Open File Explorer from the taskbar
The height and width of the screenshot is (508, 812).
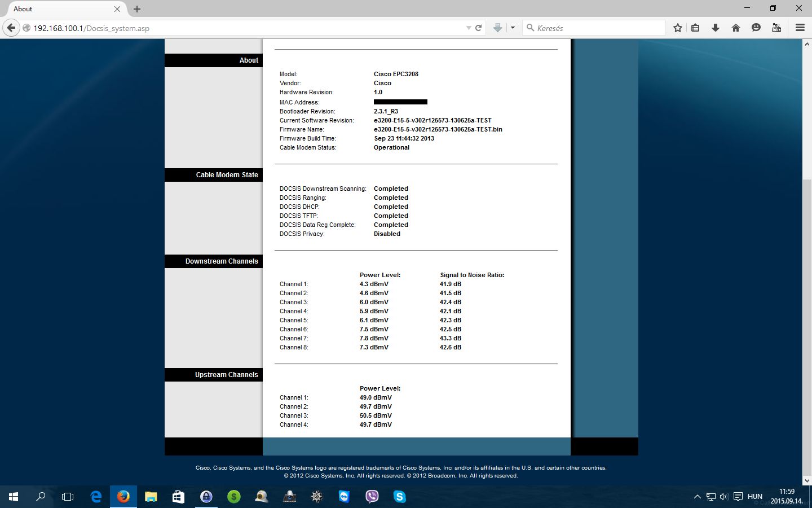pyautogui.click(x=151, y=497)
